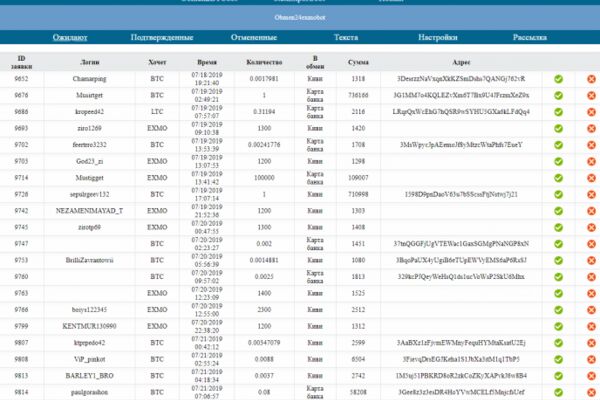Image resolution: width=600 pixels, height=400 pixels.
Task: Approve order 9693 green check icon
Action: pyautogui.click(x=559, y=128)
